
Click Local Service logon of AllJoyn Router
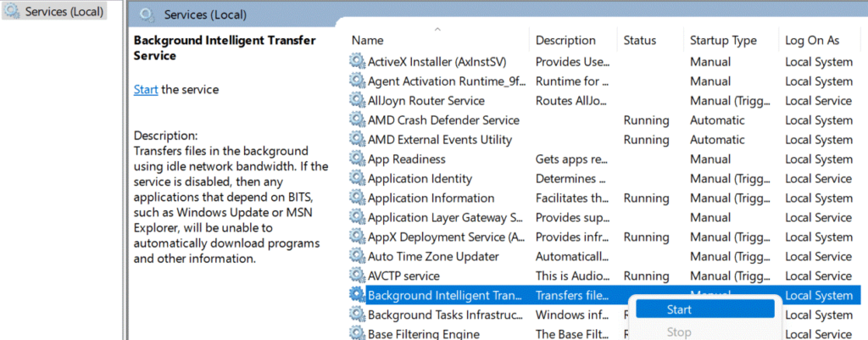click(x=818, y=101)
